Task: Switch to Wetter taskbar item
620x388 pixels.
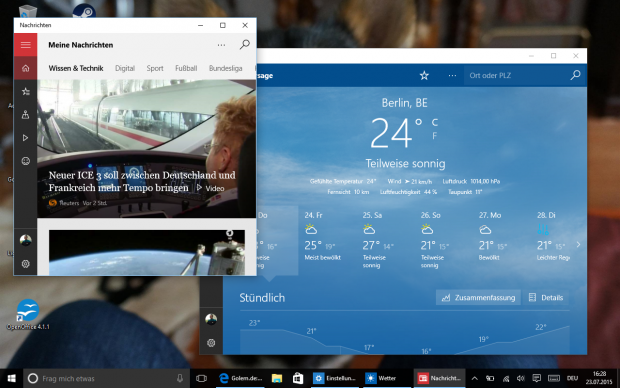Action: click(387, 379)
